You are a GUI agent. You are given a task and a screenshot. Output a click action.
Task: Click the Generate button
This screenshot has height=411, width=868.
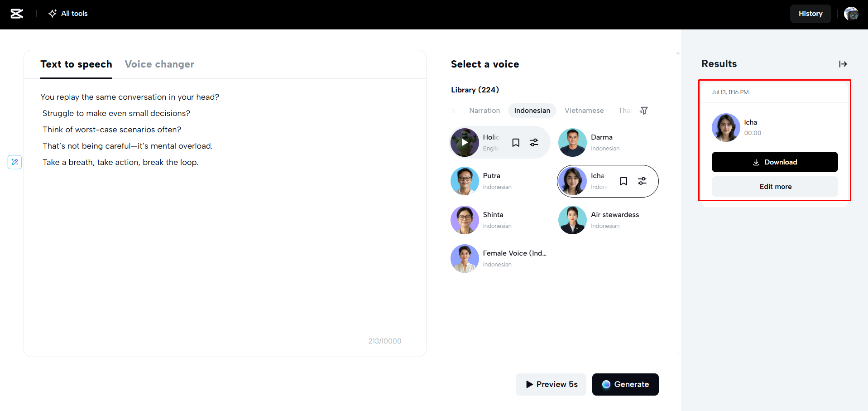point(625,384)
